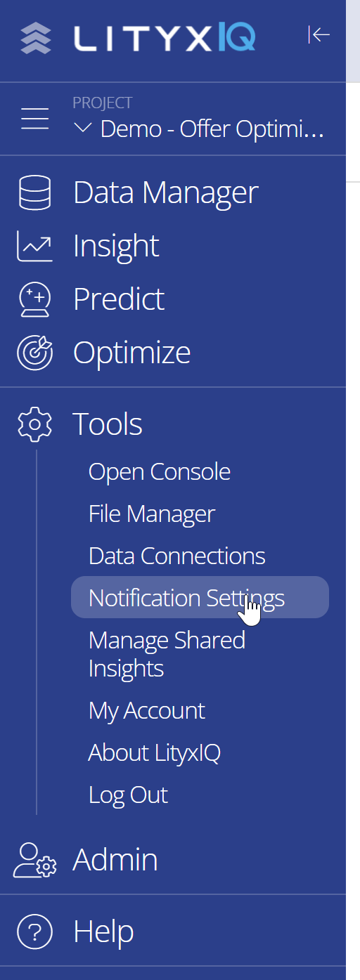Click the Predict crystal ball icon
The image size is (360, 980).
tap(34, 300)
